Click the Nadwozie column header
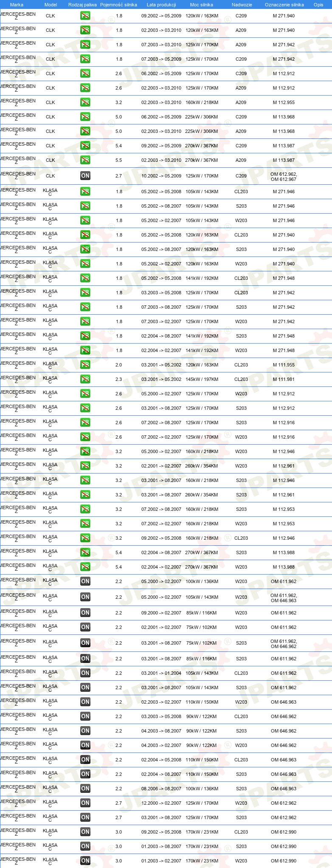Screen dimensions: 332x868 [x=242, y=5]
